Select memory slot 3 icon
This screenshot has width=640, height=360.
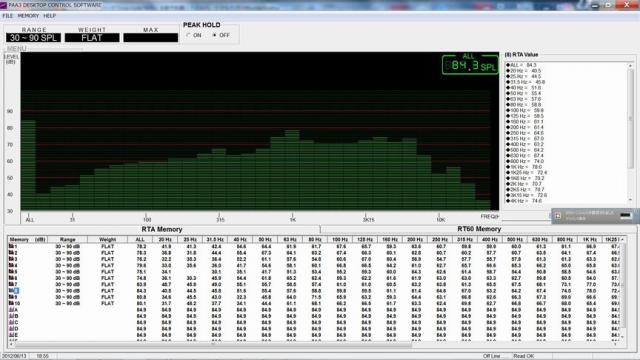tap(11, 259)
